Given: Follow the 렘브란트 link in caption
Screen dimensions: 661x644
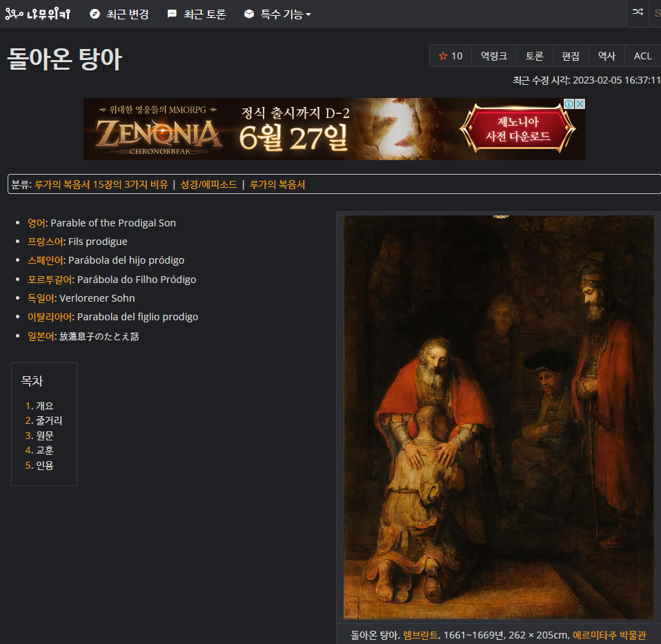Looking at the screenshot, I should coord(420,635).
